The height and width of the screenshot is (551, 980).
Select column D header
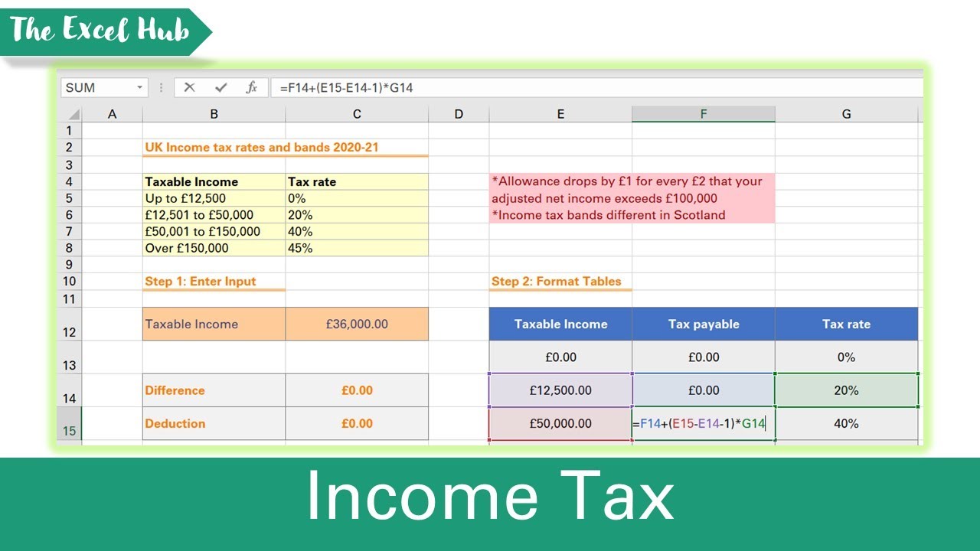pos(459,114)
